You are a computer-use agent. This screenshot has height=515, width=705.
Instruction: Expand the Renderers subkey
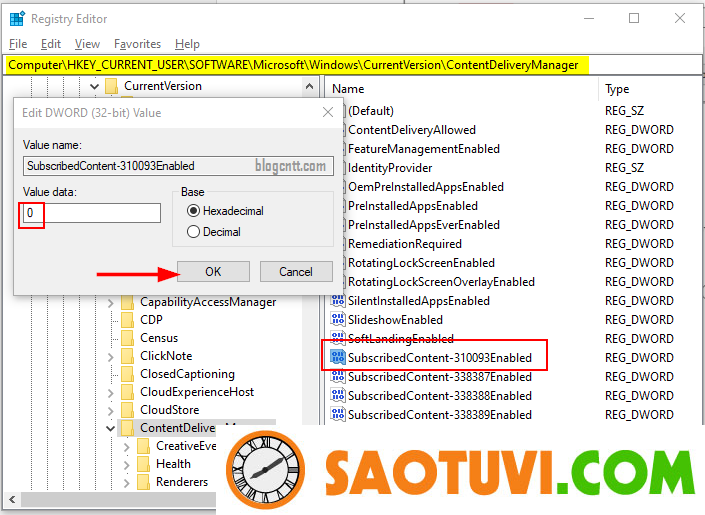126,483
